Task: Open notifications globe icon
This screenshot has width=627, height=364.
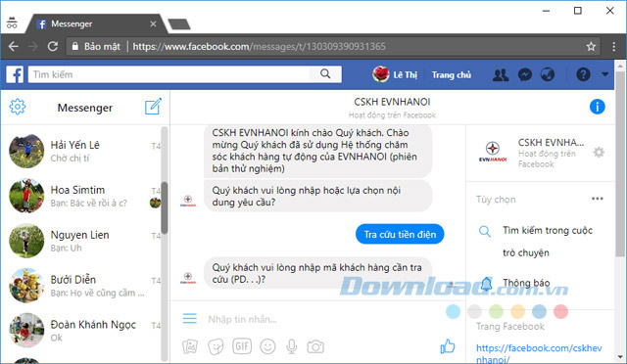Action: pos(548,74)
